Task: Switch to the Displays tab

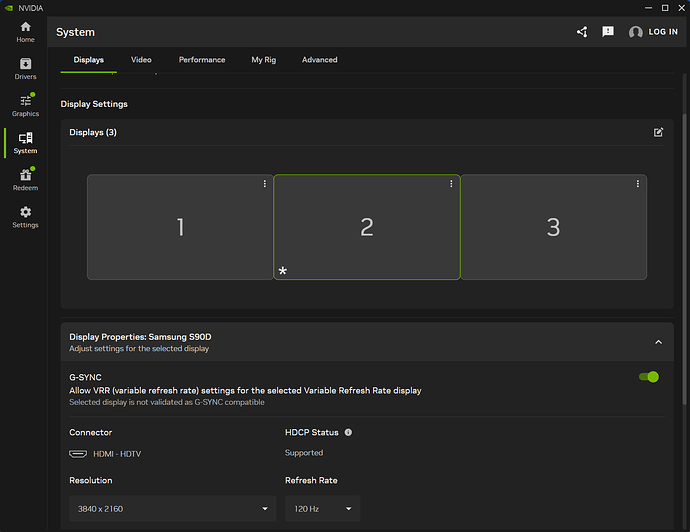Action: (x=88, y=60)
